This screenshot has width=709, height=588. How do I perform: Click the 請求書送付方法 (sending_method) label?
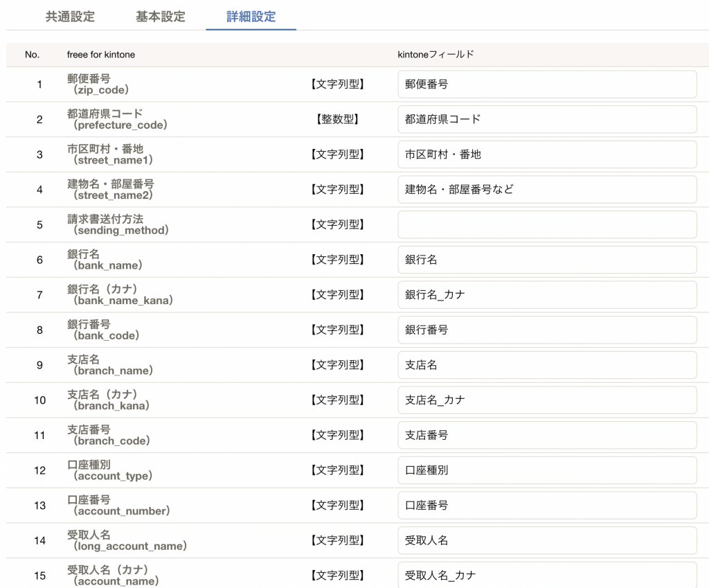[x=118, y=224]
